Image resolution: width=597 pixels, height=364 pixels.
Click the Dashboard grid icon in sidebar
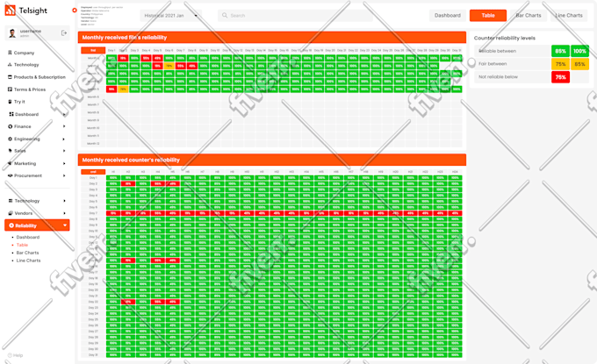[x=11, y=114]
